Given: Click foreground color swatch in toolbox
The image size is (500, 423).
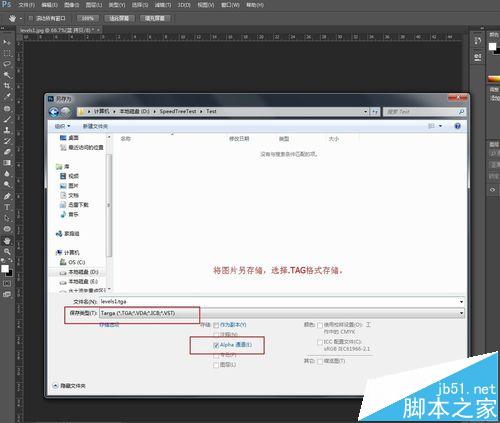Looking at the screenshot, I should [5, 269].
